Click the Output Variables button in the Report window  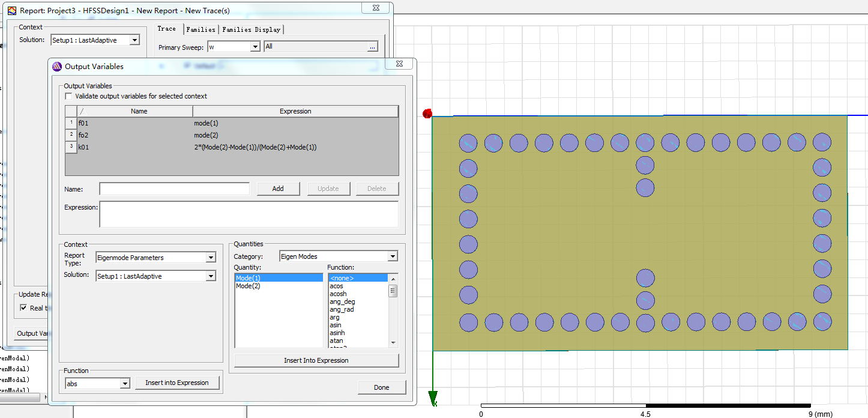point(32,333)
